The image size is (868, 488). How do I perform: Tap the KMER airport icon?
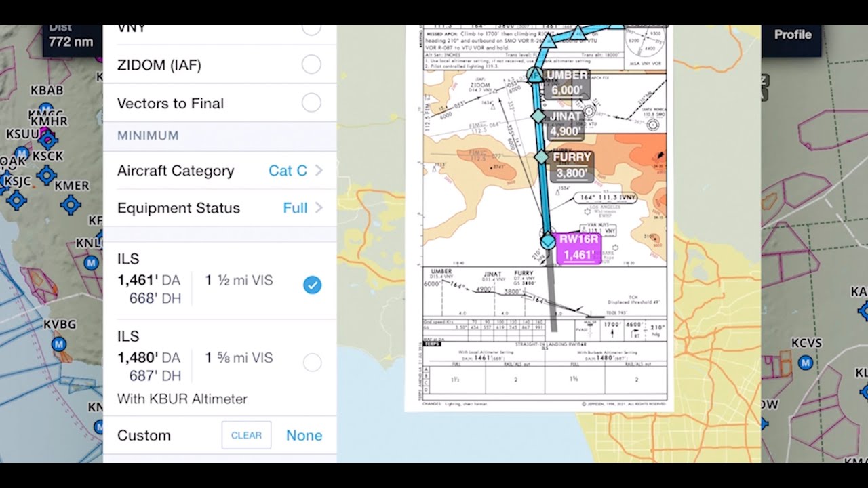coord(71,203)
